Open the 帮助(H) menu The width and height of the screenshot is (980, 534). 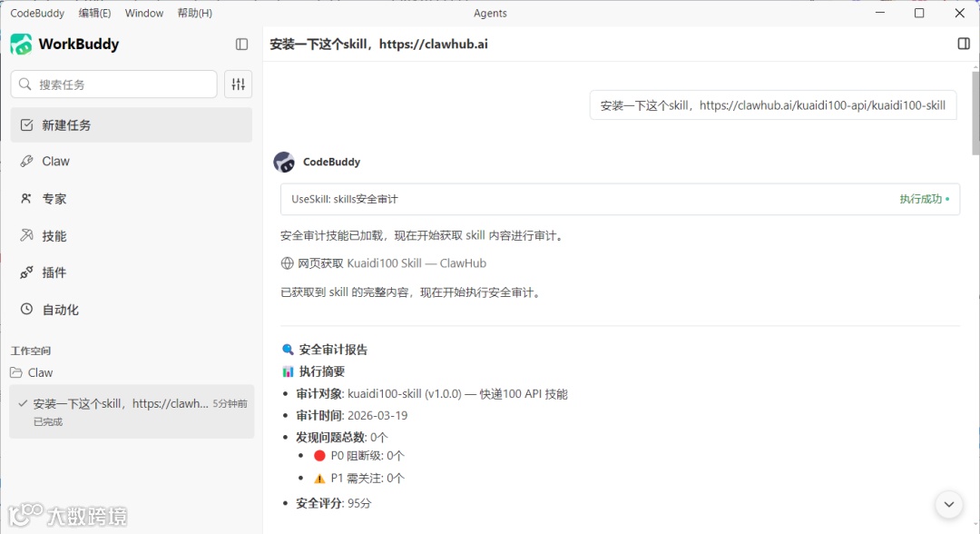coord(194,13)
